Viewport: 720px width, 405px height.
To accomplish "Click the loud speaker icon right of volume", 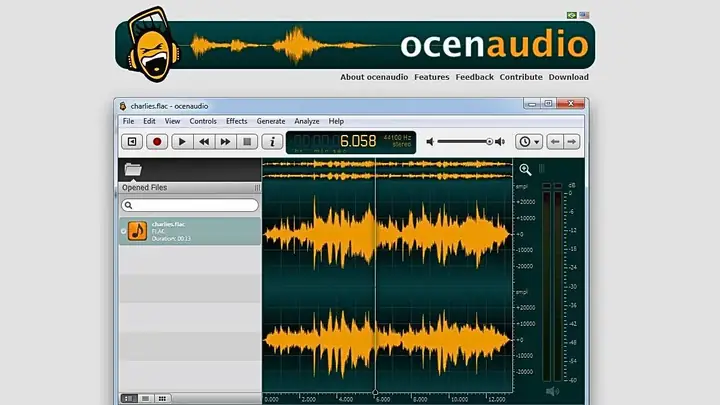I will [500, 141].
